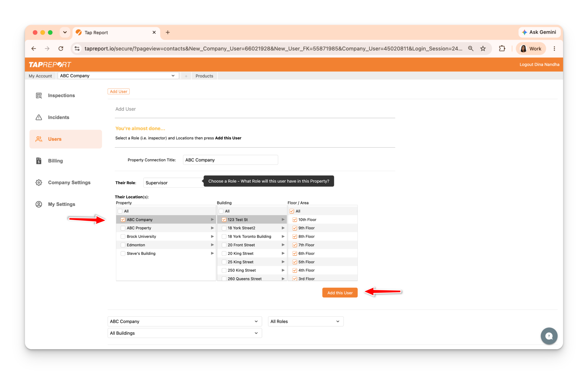Open a new browser tab
588x374 pixels.
tap(168, 32)
